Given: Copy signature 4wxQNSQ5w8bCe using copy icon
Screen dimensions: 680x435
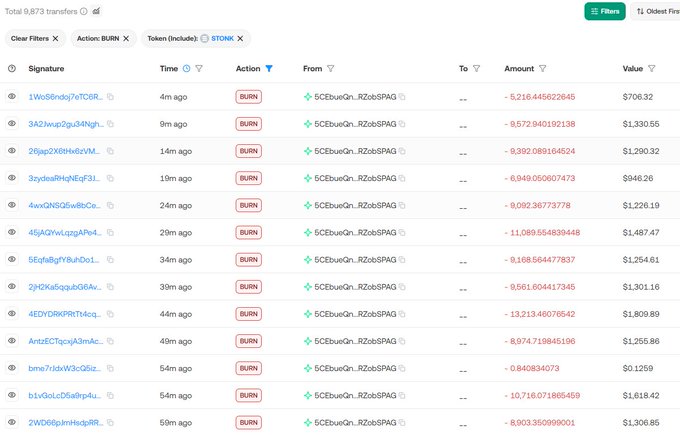Looking at the screenshot, I should (111, 205).
